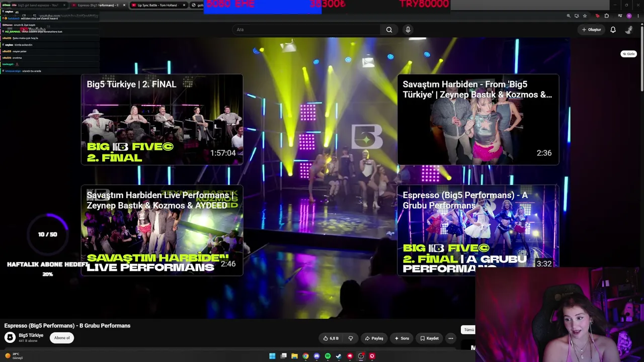This screenshot has height=362, width=644.
Task: Save the video with Kaydet
Action: (x=430, y=338)
